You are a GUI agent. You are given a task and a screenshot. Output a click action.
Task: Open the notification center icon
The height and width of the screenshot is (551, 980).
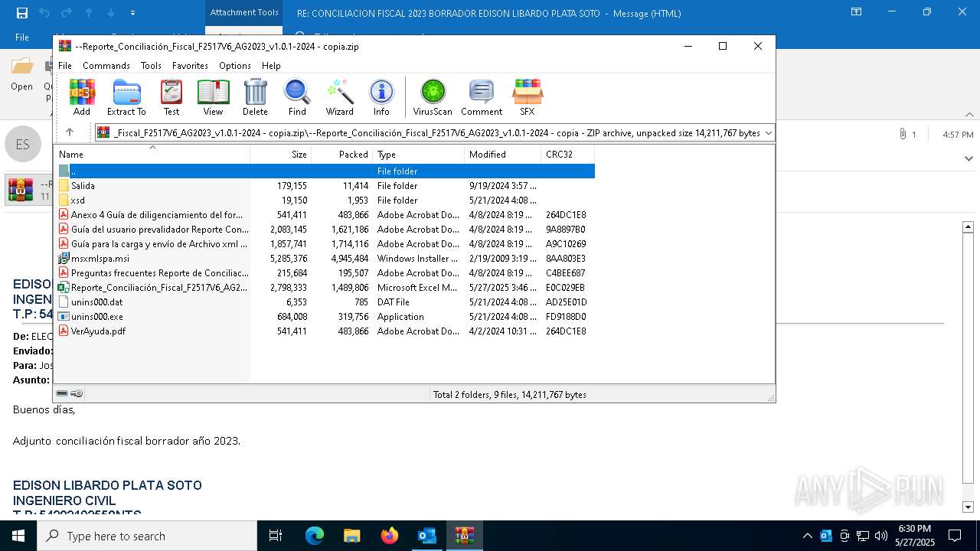click(x=955, y=536)
